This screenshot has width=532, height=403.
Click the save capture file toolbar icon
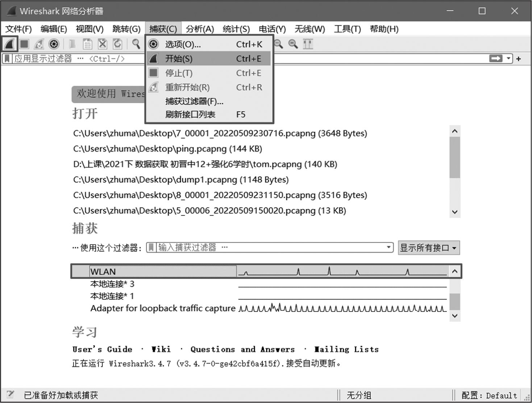[x=87, y=44]
